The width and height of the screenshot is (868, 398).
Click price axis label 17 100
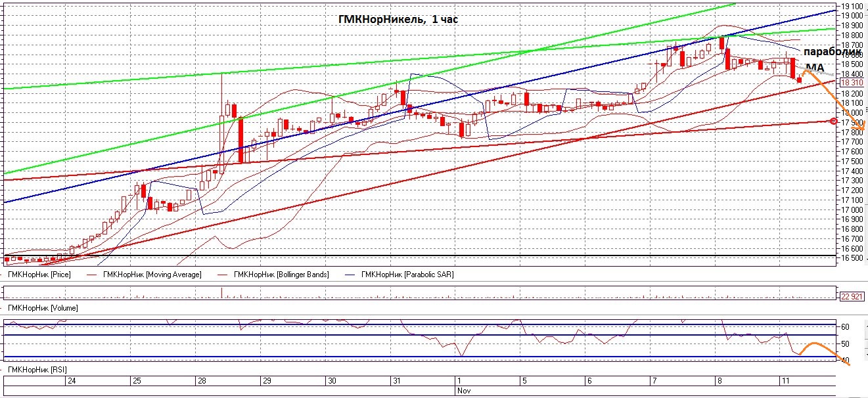click(x=852, y=200)
